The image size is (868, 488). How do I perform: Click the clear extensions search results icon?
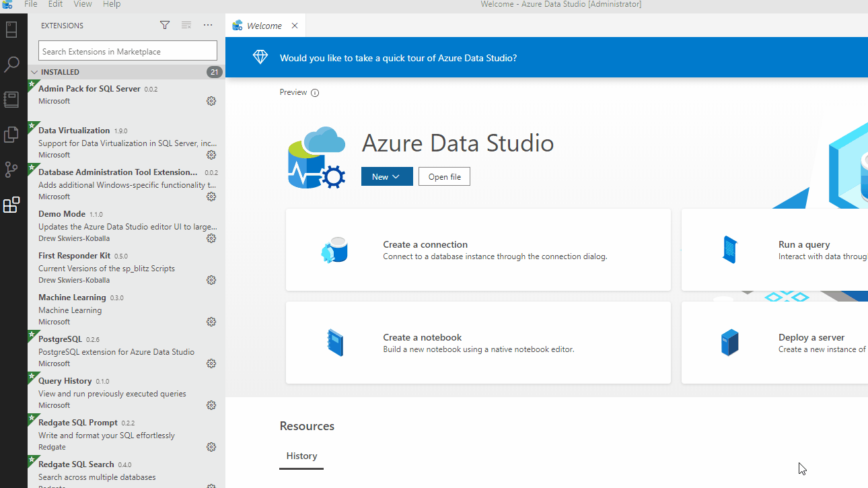(x=186, y=26)
